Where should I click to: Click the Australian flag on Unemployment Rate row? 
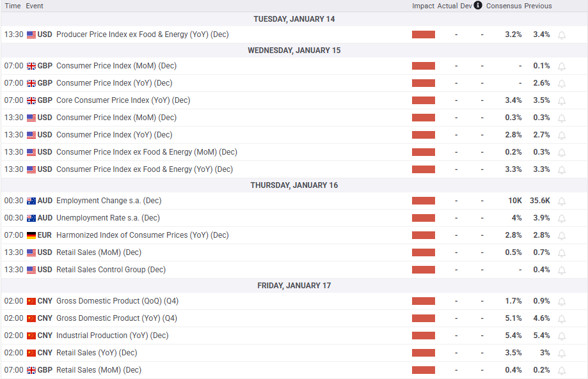pyautogui.click(x=31, y=218)
